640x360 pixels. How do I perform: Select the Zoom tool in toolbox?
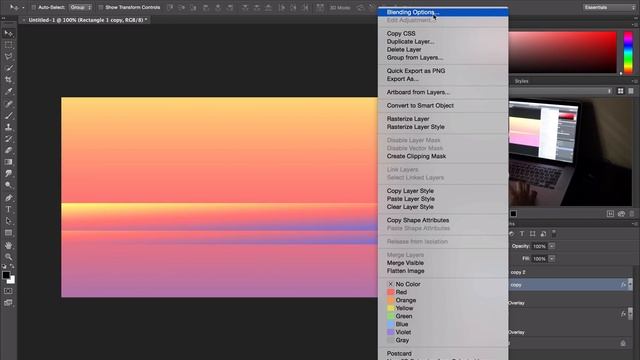[9, 257]
